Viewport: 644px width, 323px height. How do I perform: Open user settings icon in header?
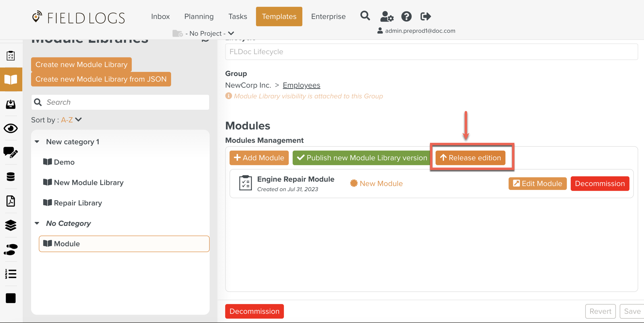(x=387, y=16)
